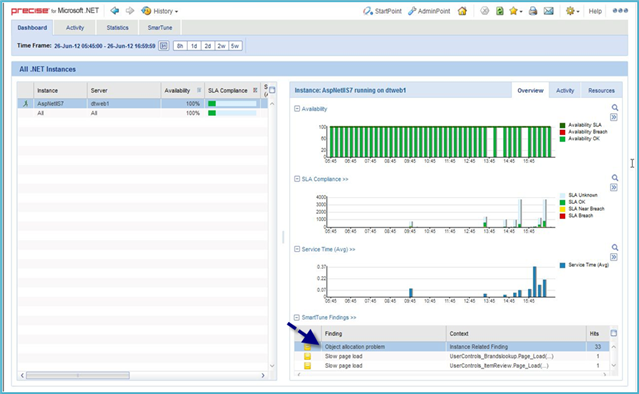The height and width of the screenshot is (394, 639).
Task: Click the Send email envelope icon
Action: tap(549, 11)
